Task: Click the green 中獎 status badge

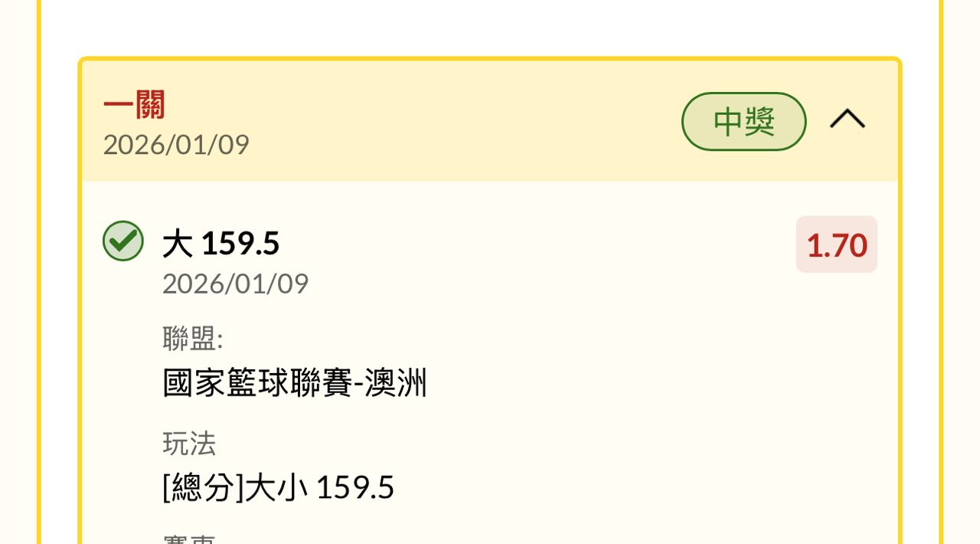Action: (x=743, y=122)
